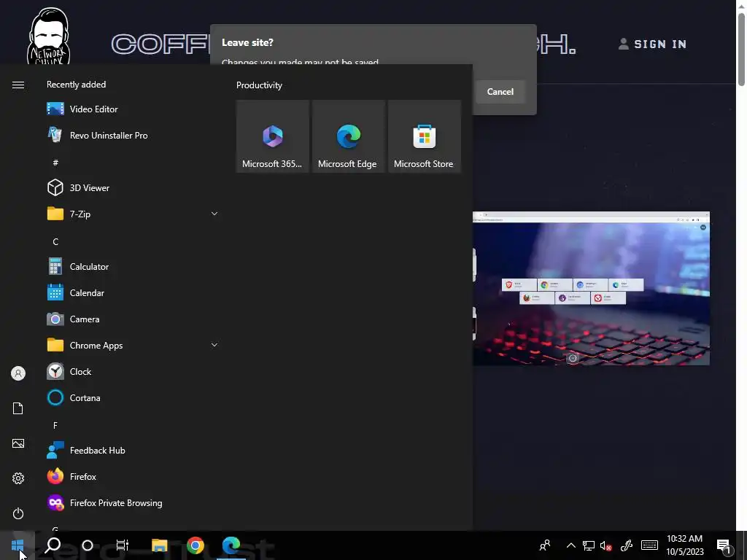The image size is (747, 560).
Task: Click Cancel in Leave site dialog
Action: point(500,91)
